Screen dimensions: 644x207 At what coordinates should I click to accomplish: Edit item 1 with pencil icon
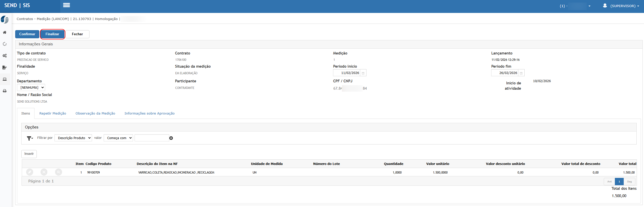30,172
